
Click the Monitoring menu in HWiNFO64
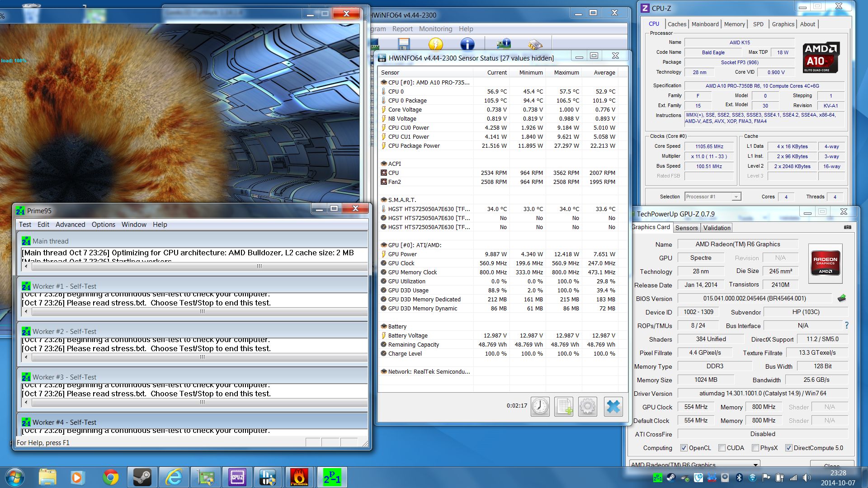click(x=435, y=29)
